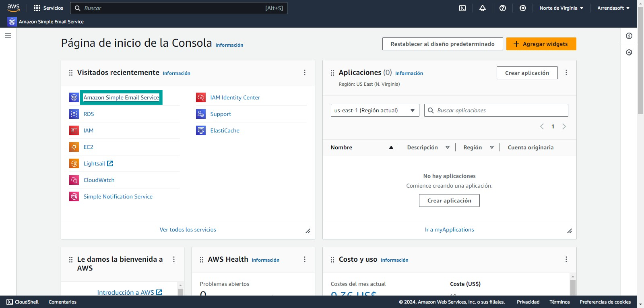Screen dimensions: 644x308
Task: Click Crear aplicación in the widget header
Action: coord(527,73)
